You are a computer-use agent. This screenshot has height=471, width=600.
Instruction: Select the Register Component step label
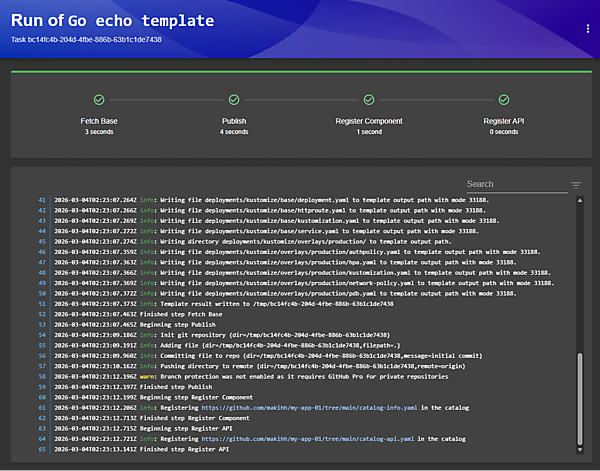[369, 121]
